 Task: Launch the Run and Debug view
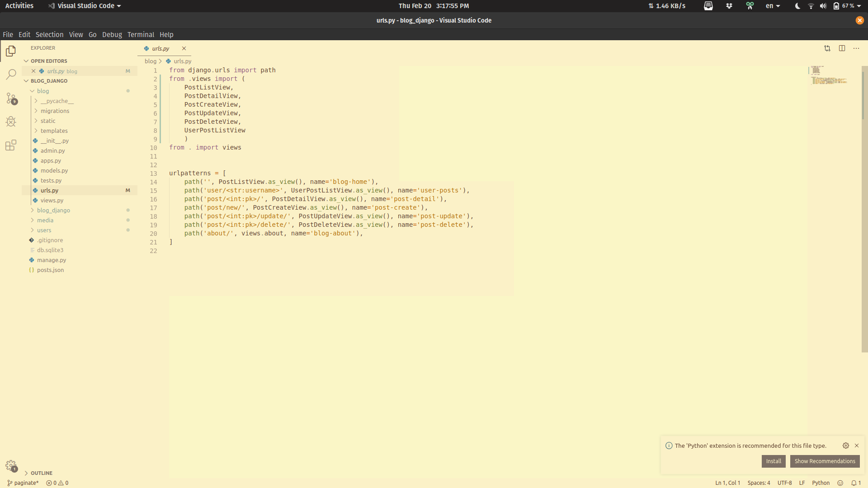(10, 121)
